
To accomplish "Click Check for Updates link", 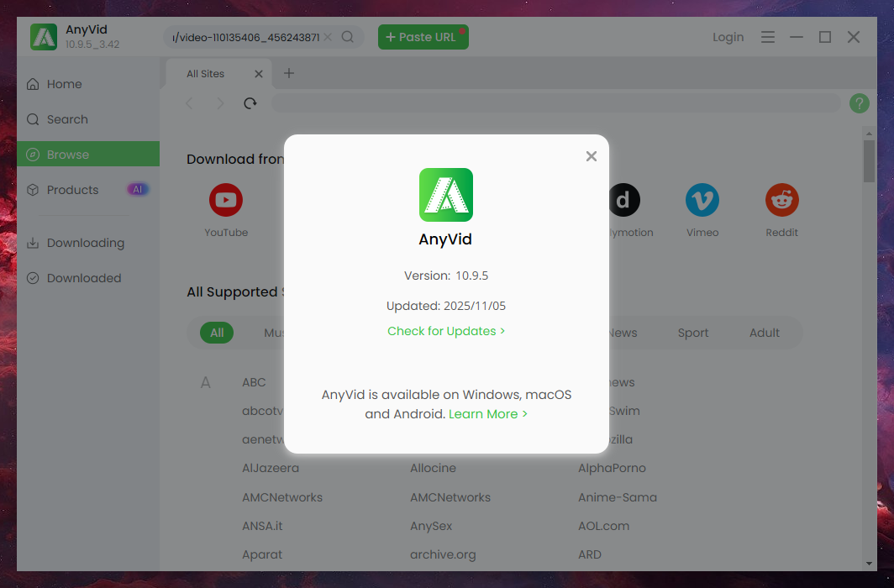I will click(446, 331).
